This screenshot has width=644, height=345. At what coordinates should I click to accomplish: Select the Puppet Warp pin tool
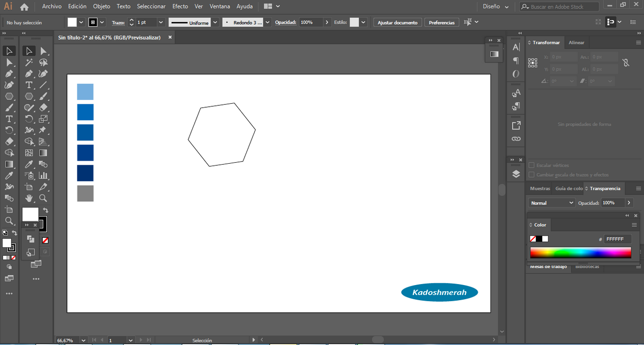coord(44,130)
